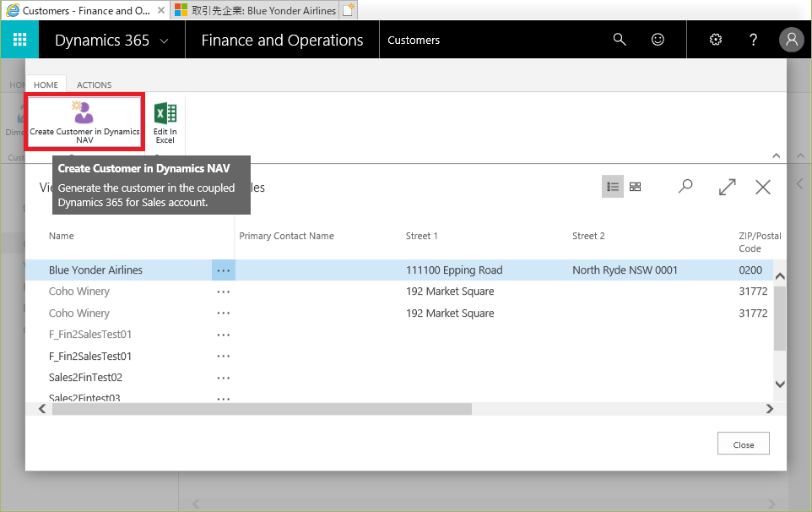
Task: Click the 111100 Epping Road cell
Action: point(454,270)
